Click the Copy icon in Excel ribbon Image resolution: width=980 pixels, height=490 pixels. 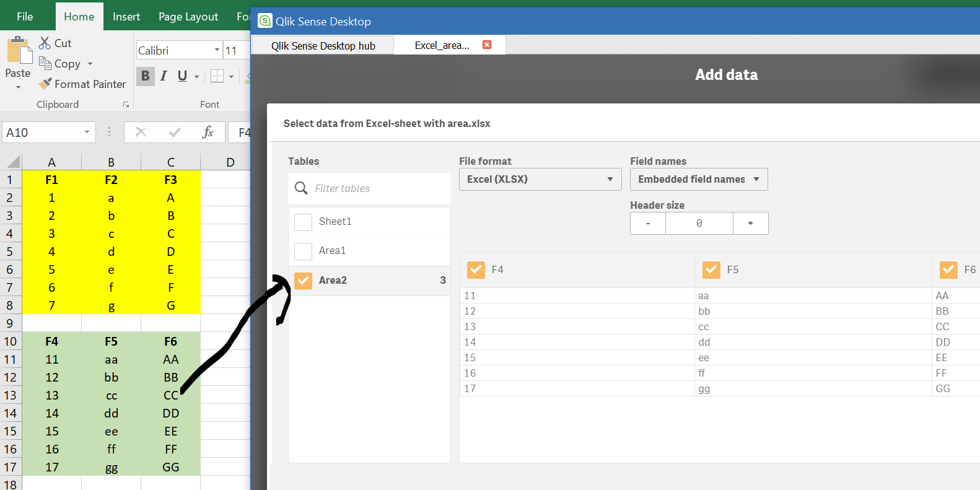click(45, 63)
